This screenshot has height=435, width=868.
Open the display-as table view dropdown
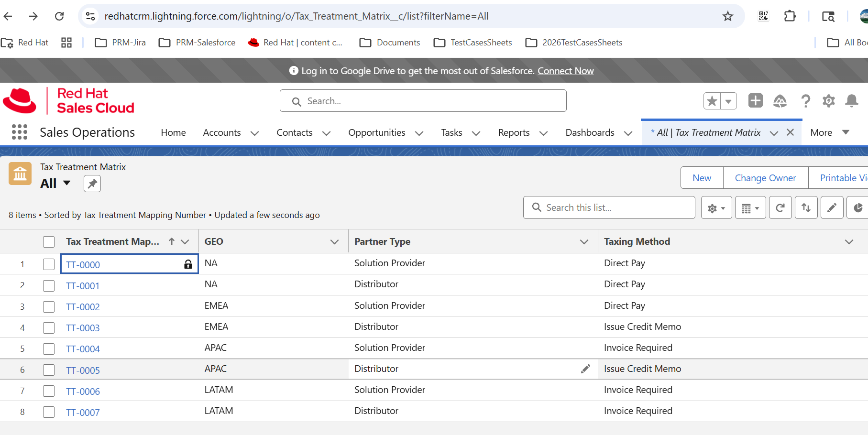[750, 207]
